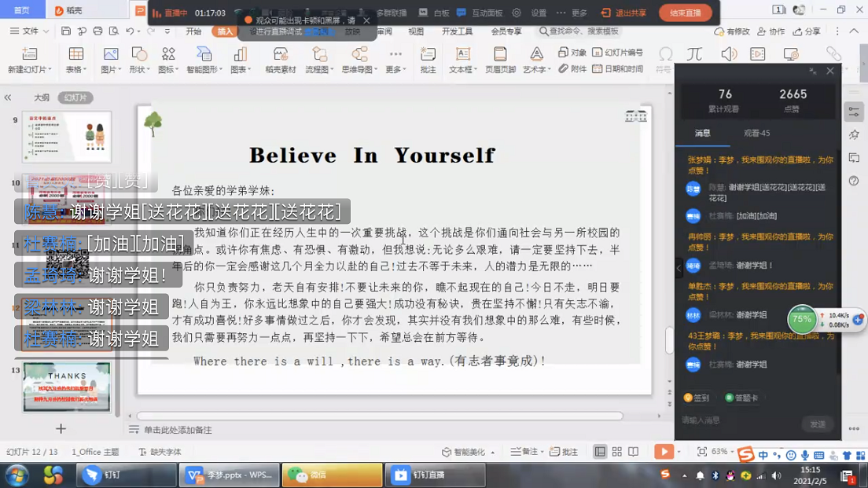Click the red 结束直播 end live button
Viewport: 868px width, 488px height.
tap(685, 13)
